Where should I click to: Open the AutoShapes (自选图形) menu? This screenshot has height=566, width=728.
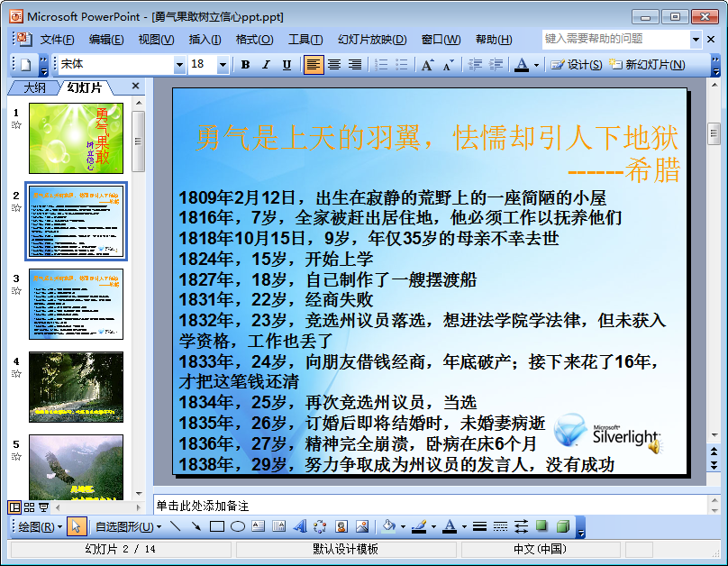tap(128, 526)
